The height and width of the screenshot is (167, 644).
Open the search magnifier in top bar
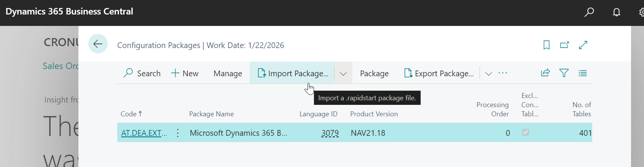pos(589,12)
